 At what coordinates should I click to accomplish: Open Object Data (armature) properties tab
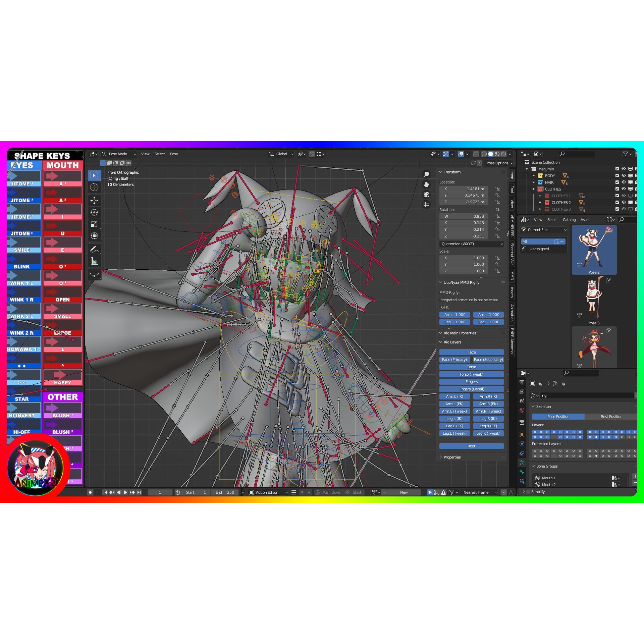coord(522,462)
